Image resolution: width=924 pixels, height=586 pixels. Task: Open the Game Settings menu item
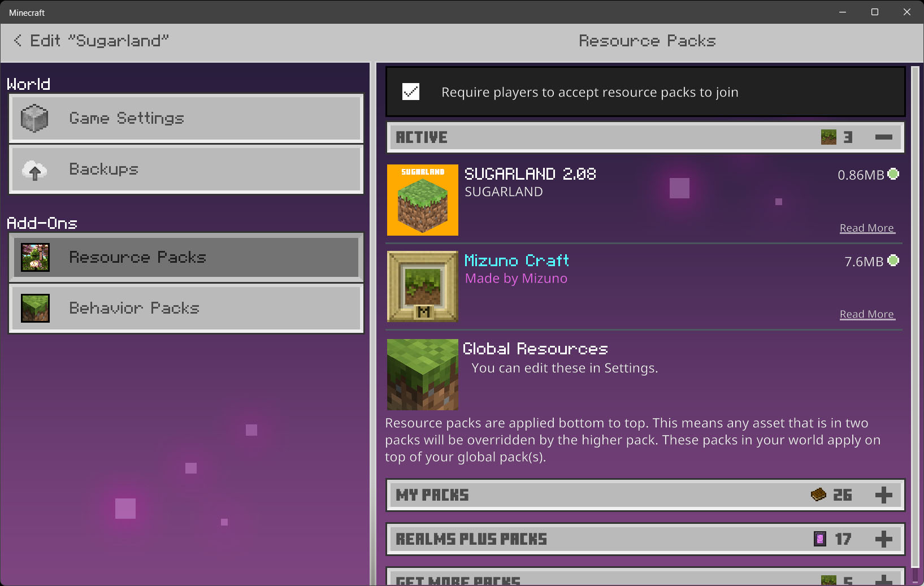186,118
